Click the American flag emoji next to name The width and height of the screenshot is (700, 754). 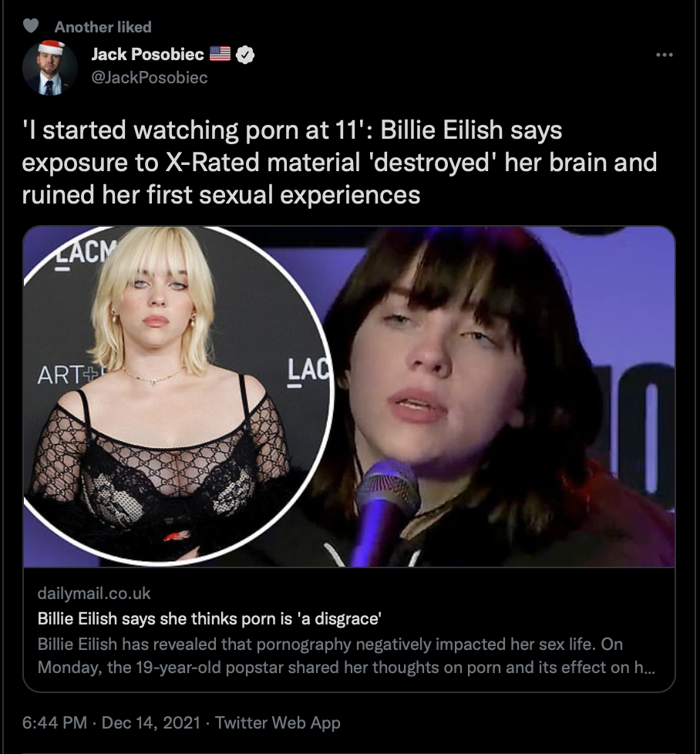(220, 54)
